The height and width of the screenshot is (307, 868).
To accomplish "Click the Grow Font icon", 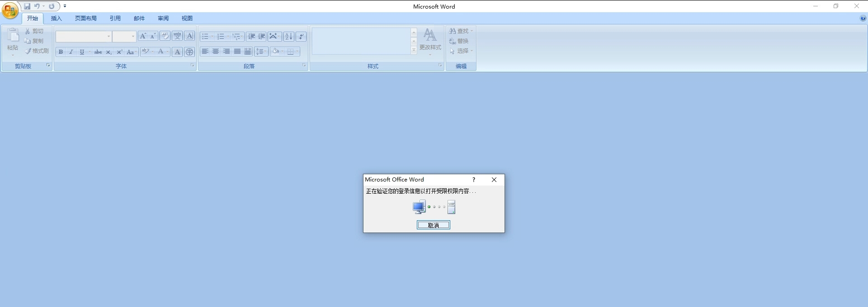I will tap(143, 36).
